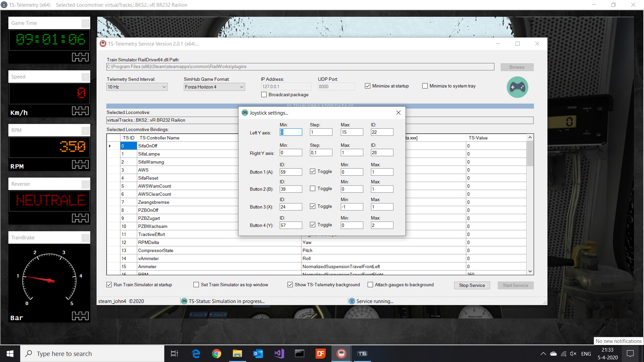The image size is (644, 362).
Task: Click the segment-display icon in Speed gauge
Action: pos(80,111)
